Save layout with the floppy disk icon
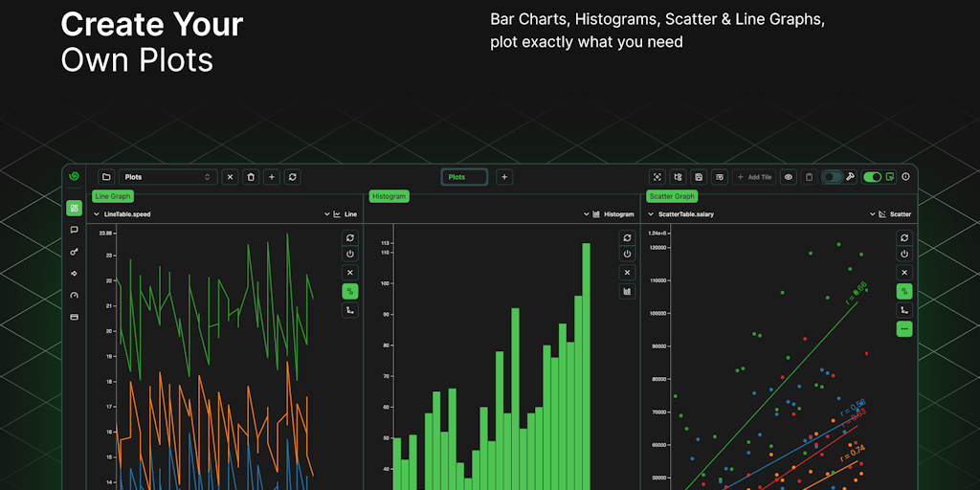The width and height of the screenshot is (980, 490). pos(699,177)
